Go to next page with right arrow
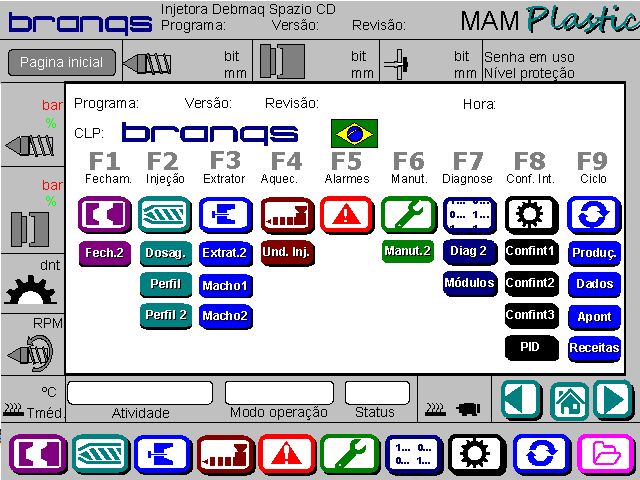The width and height of the screenshot is (640, 480). (x=614, y=401)
